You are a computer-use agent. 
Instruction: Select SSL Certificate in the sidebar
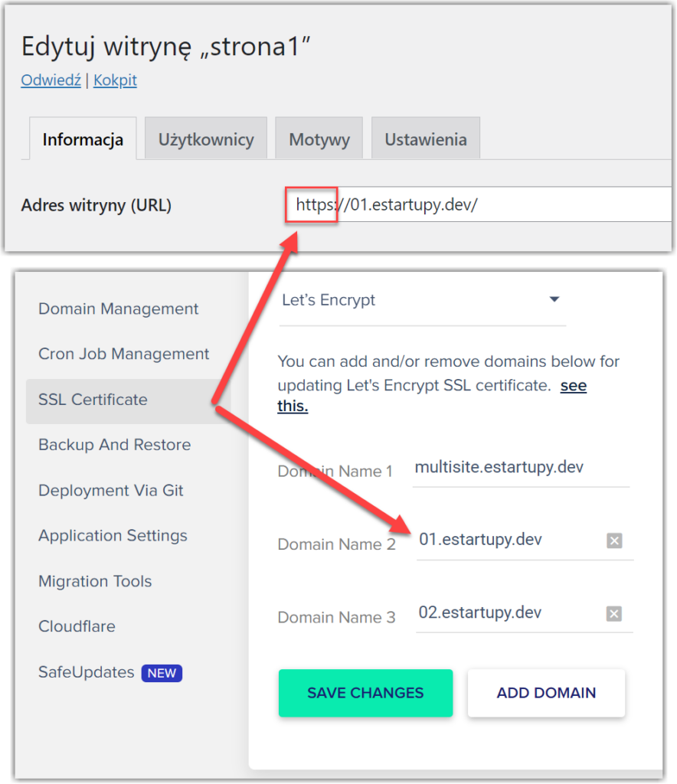(x=93, y=400)
